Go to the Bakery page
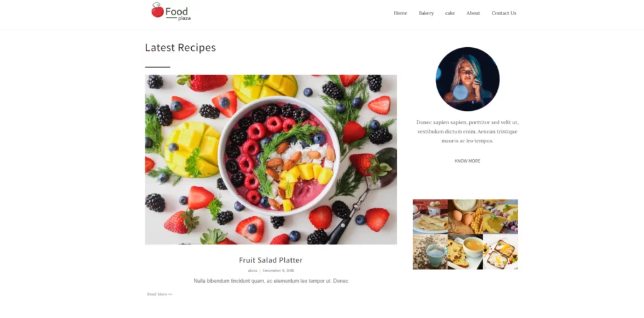The image size is (644, 318). point(426,13)
